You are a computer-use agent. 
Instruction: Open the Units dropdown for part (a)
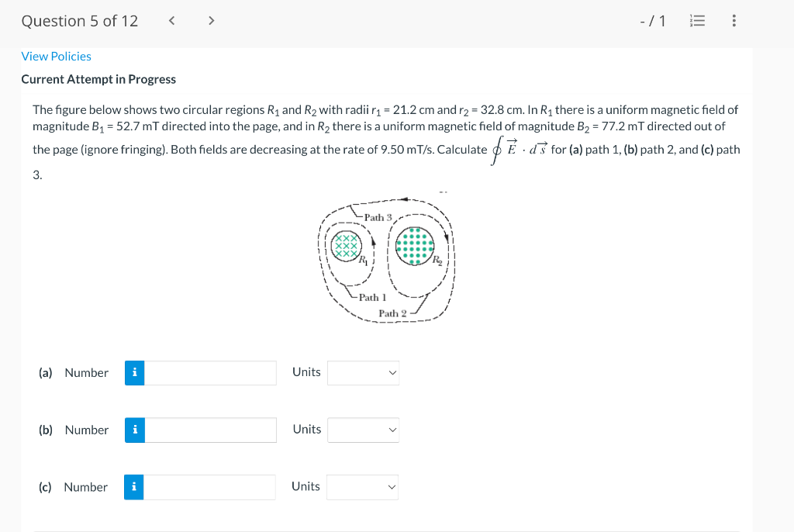pyautogui.click(x=363, y=373)
